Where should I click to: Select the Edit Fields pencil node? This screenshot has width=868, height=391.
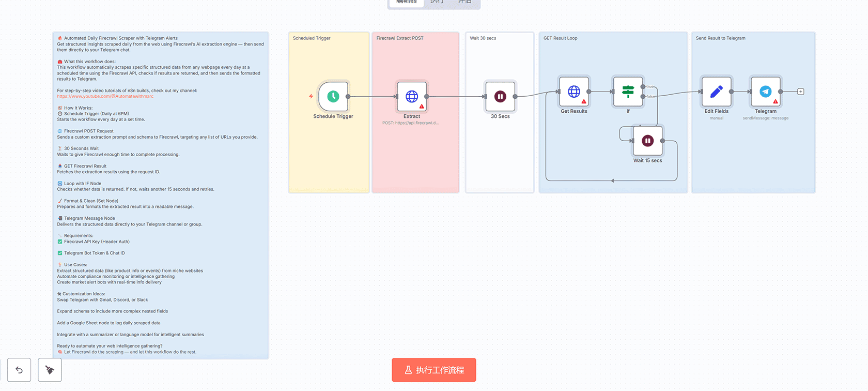tap(716, 92)
